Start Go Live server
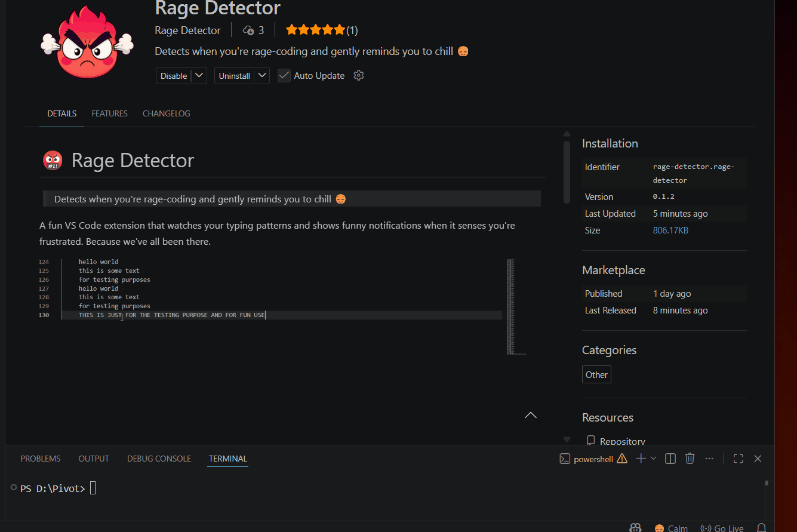 (x=722, y=528)
